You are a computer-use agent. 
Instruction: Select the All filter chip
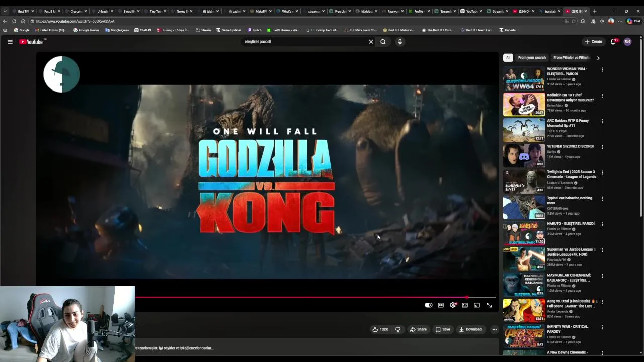tap(508, 58)
